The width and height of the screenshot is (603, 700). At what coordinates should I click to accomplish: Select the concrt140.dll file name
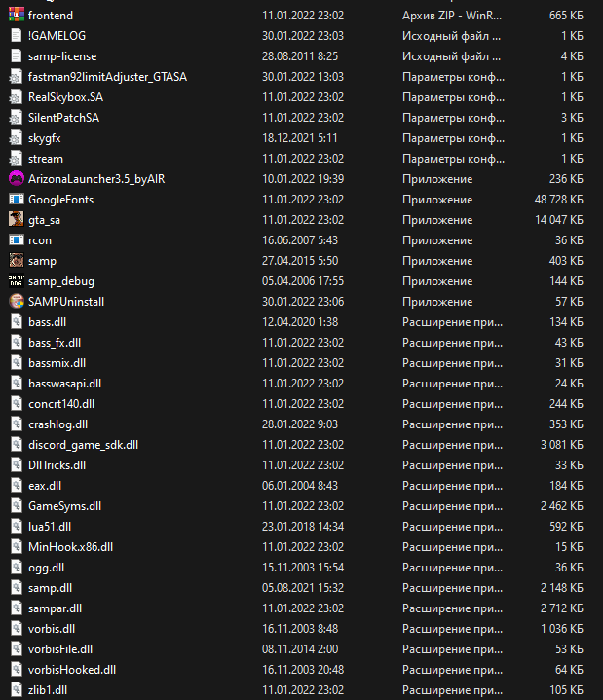tap(61, 404)
